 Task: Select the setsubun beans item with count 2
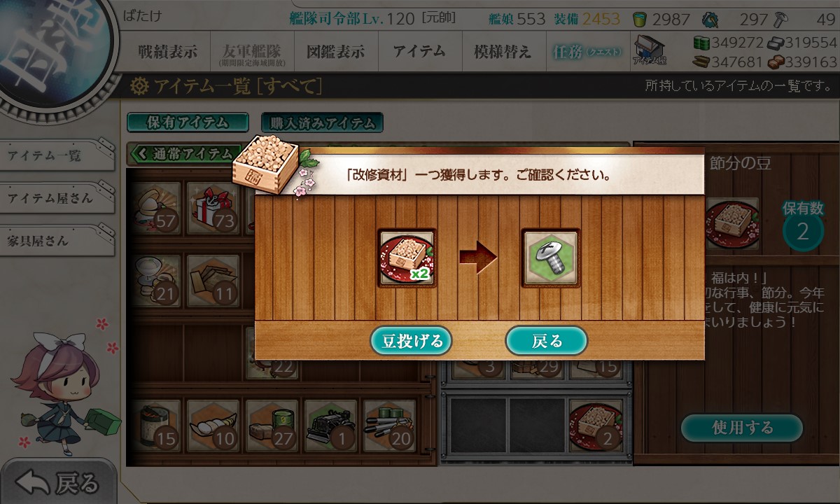[x=596, y=425]
